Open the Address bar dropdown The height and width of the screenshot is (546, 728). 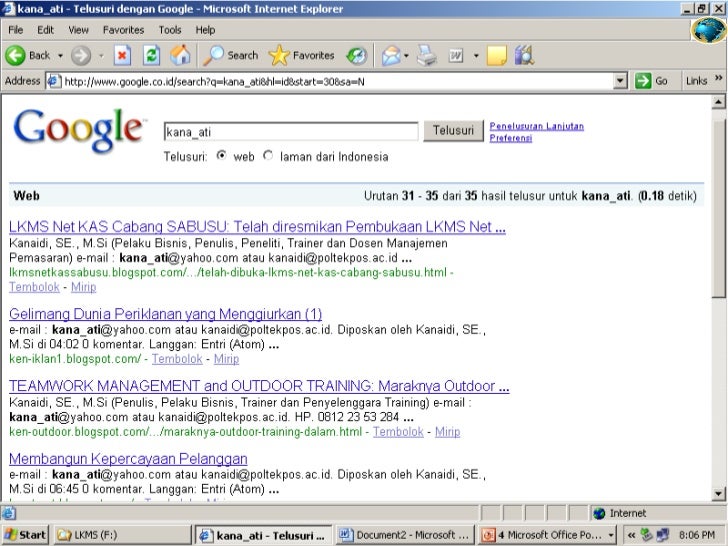pyautogui.click(x=620, y=81)
